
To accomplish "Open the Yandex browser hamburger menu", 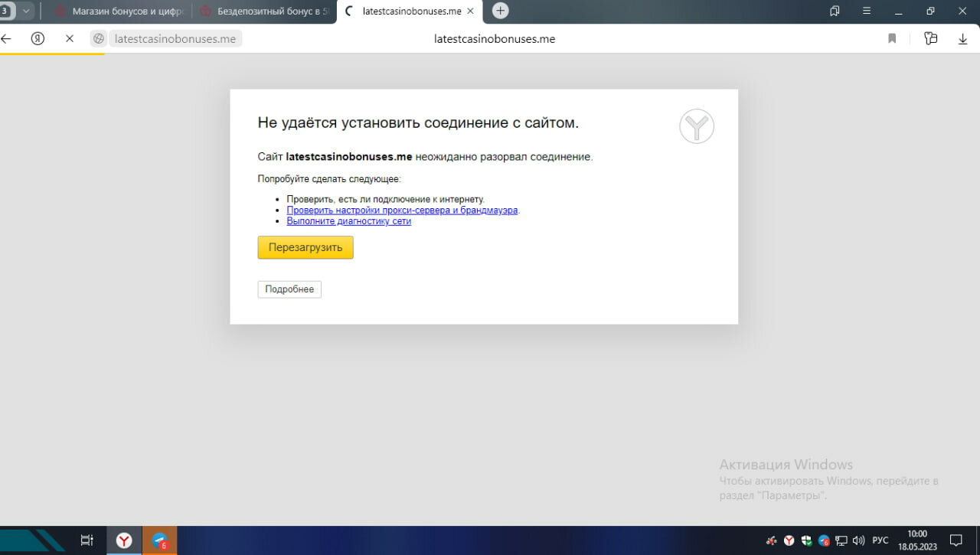I will tap(867, 11).
